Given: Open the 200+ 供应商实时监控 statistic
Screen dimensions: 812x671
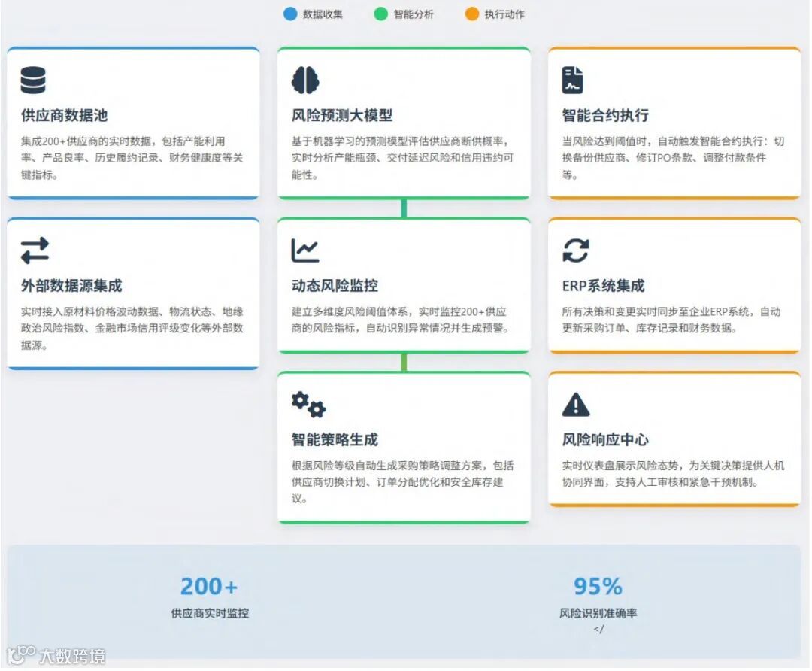Looking at the screenshot, I should click(x=208, y=597).
